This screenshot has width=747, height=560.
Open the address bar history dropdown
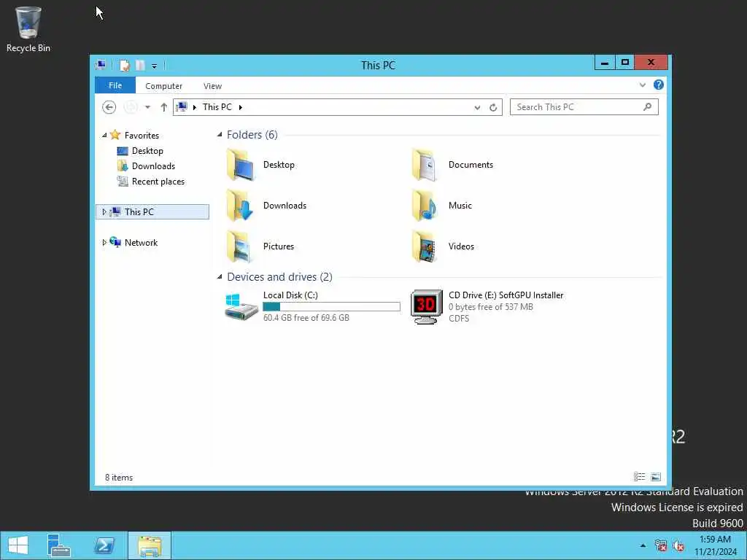477,108
